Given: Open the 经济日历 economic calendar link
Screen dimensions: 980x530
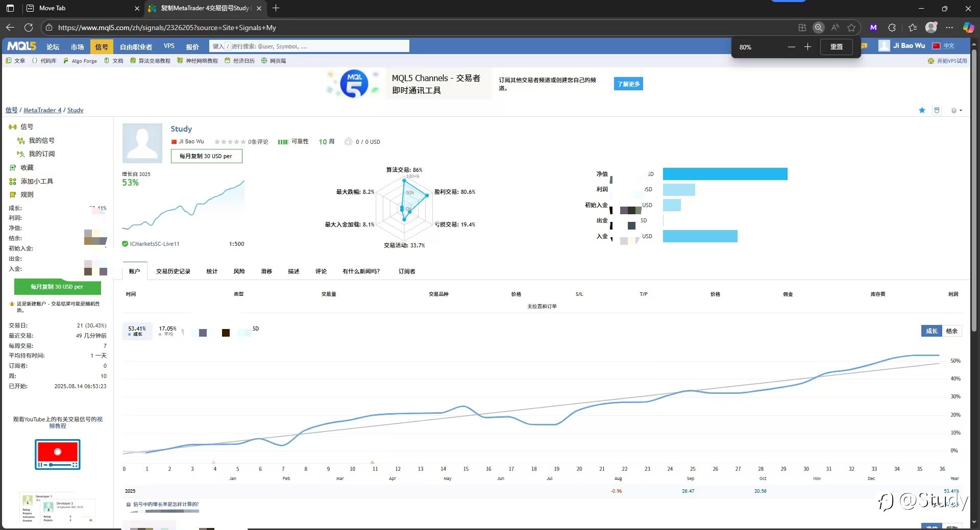Looking at the screenshot, I should click(x=240, y=61).
